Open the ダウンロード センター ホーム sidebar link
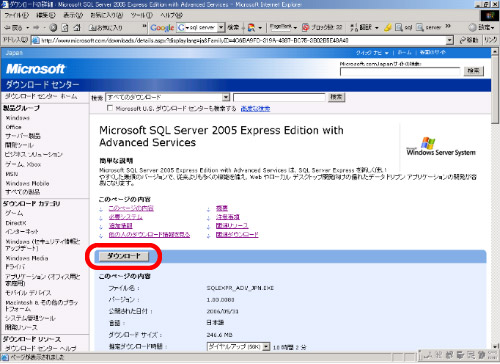The image size is (500, 364). (x=41, y=97)
